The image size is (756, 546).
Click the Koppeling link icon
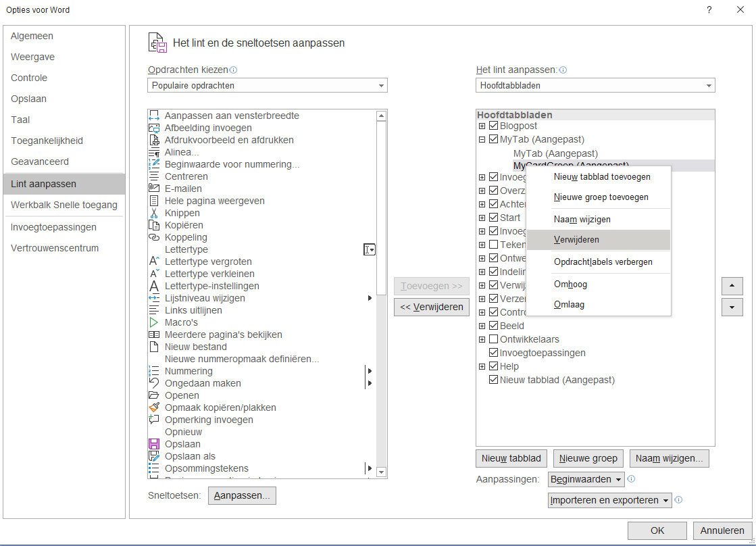coord(154,237)
